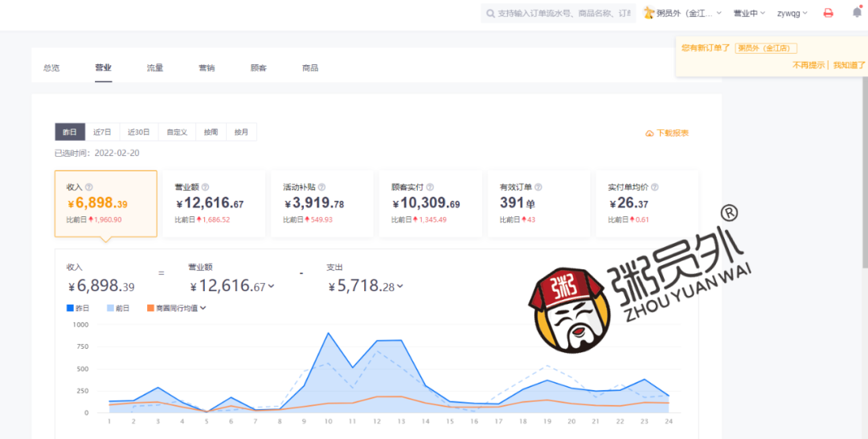This screenshot has height=439, width=868.
Task: Open the red printer icon
Action: [828, 13]
